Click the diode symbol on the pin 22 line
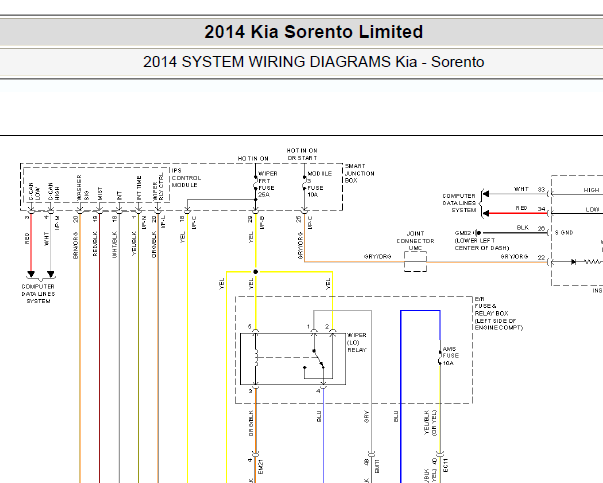The image size is (603, 483). point(573,262)
